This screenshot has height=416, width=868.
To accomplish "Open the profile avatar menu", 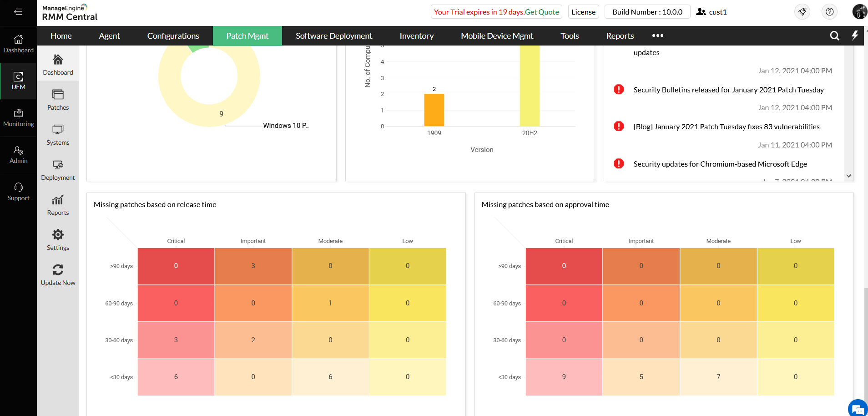I will [x=859, y=12].
